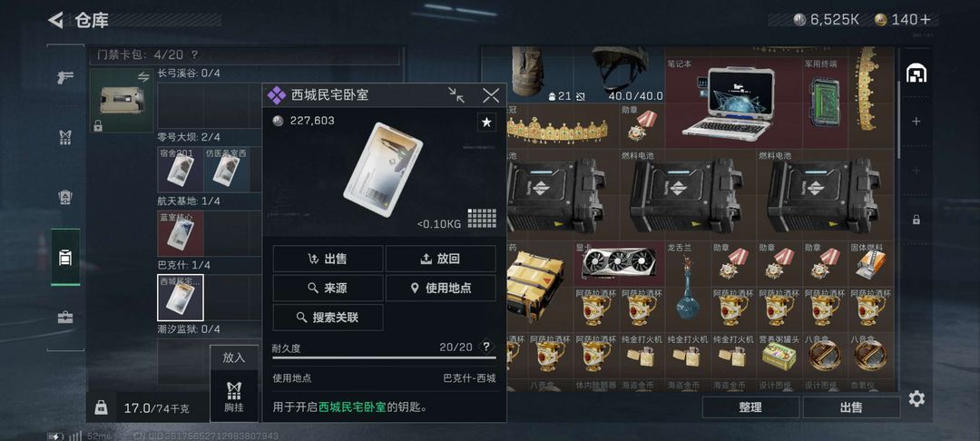Click the swap arrows on the key card case
The height and width of the screenshot is (441, 980).
click(x=143, y=77)
